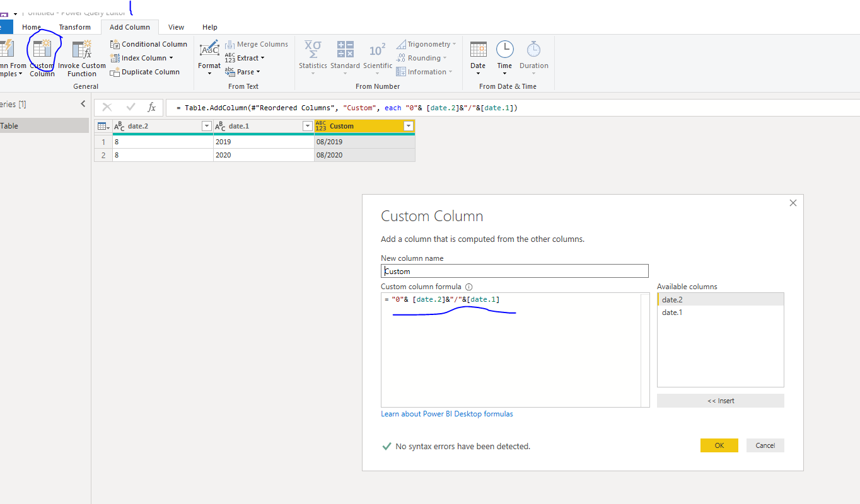The image size is (860, 504).
Task: Open Invoke Custom Function tool
Action: [x=82, y=58]
